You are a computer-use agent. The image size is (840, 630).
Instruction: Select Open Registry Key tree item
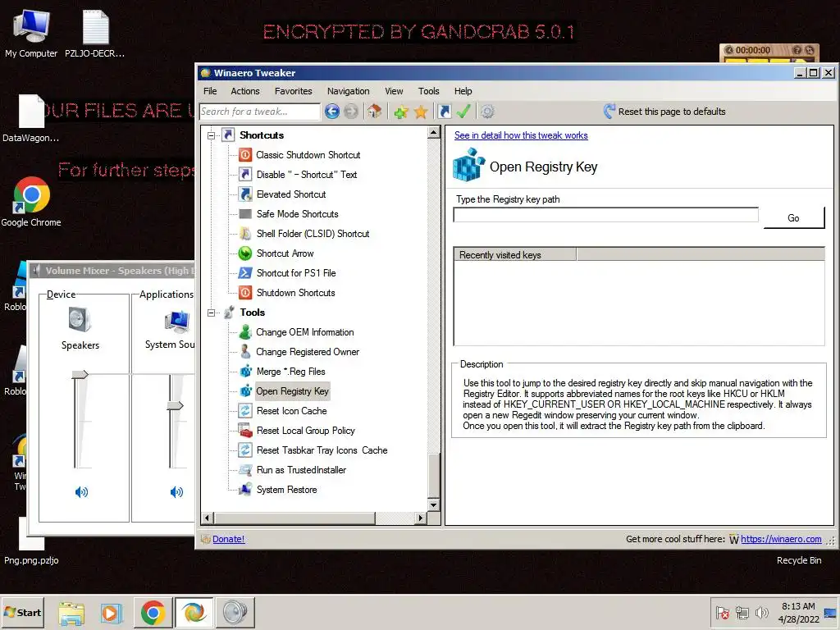coord(292,391)
